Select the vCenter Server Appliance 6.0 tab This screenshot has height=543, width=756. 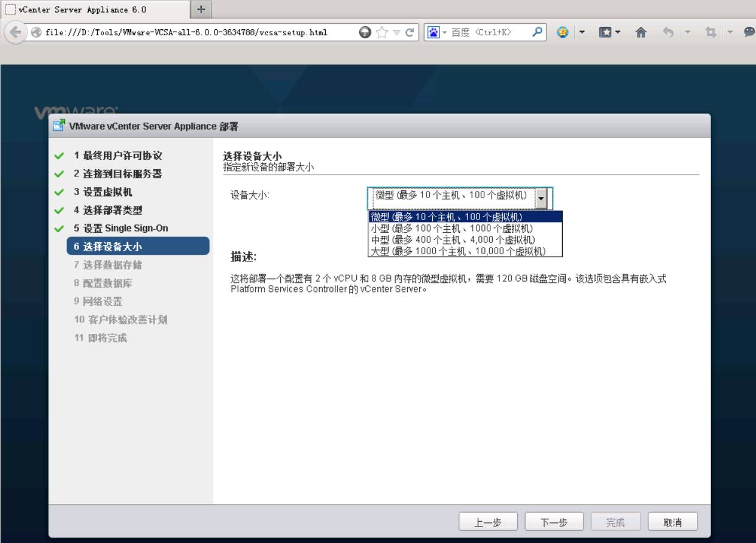(x=95, y=9)
